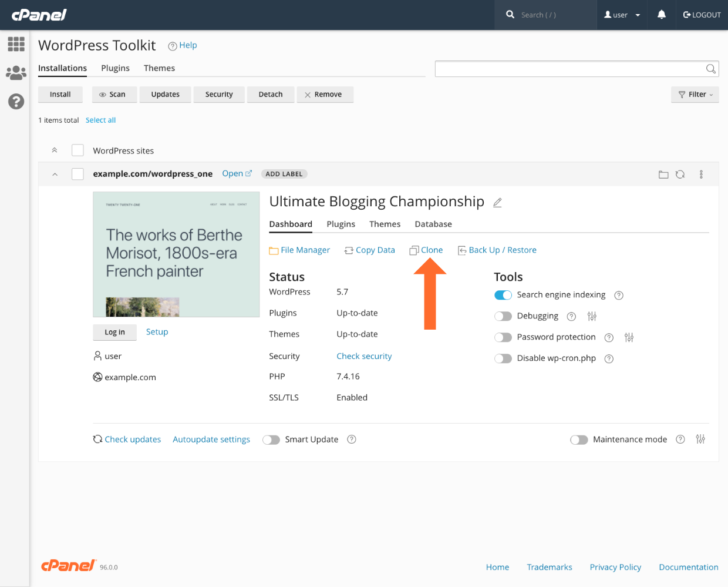Click the pencil icon to edit site title
Image resolution: width=728 pixels, height=587 pixels.
[497, 203]
